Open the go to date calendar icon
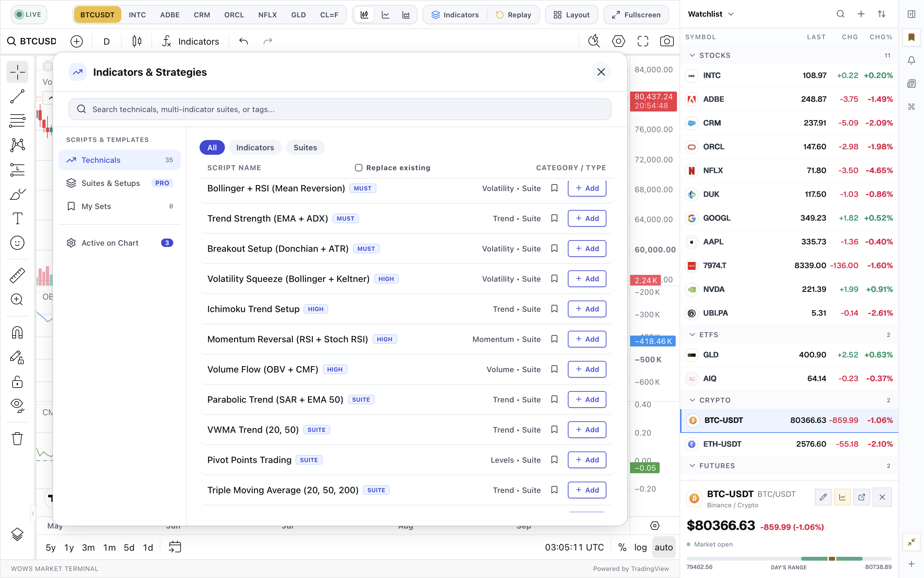924x578 pixels. (175, 547)
